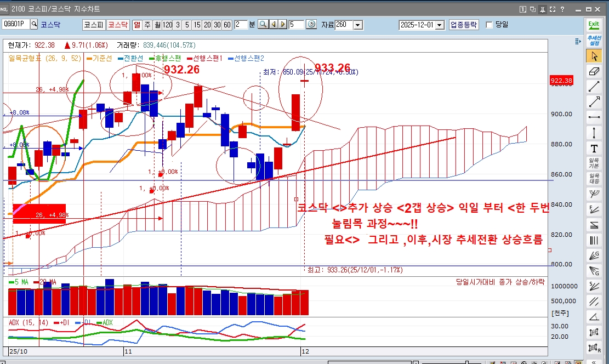Select the 코스닥 index tab

pyautogui.click(x=117, y=25)
